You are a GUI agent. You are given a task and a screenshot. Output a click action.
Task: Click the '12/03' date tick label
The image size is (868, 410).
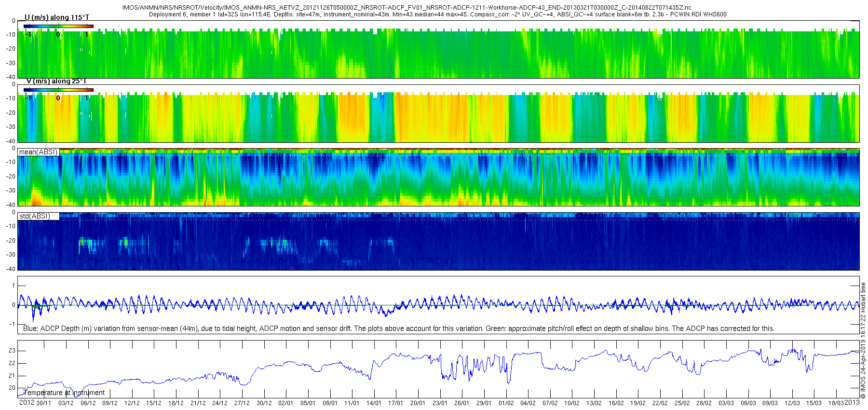[x=792, y=403]
